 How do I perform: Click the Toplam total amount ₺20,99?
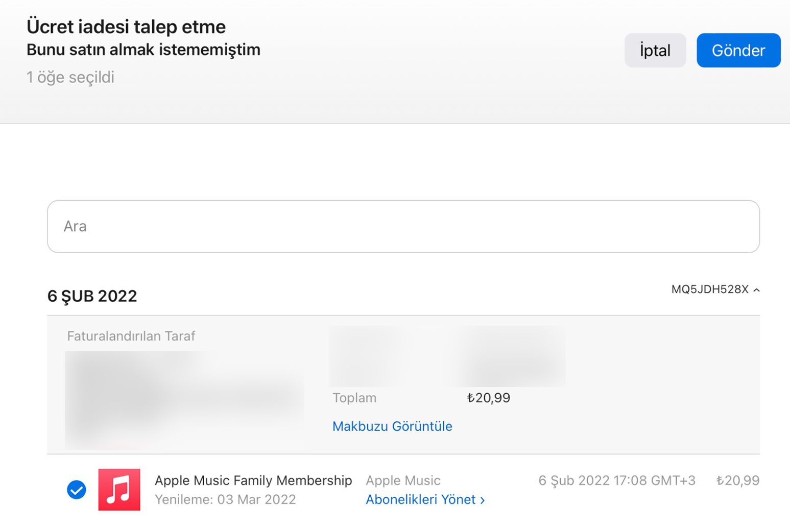[488, 398]
